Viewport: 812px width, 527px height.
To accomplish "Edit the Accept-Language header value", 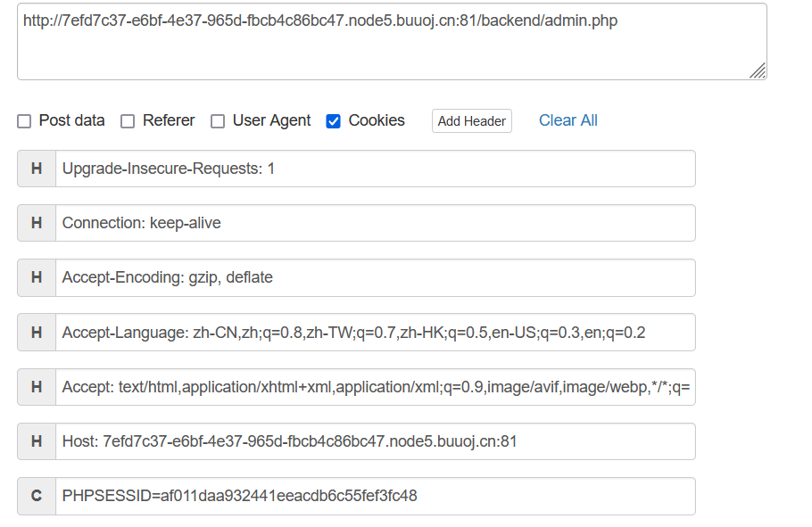I will [375, 333].
